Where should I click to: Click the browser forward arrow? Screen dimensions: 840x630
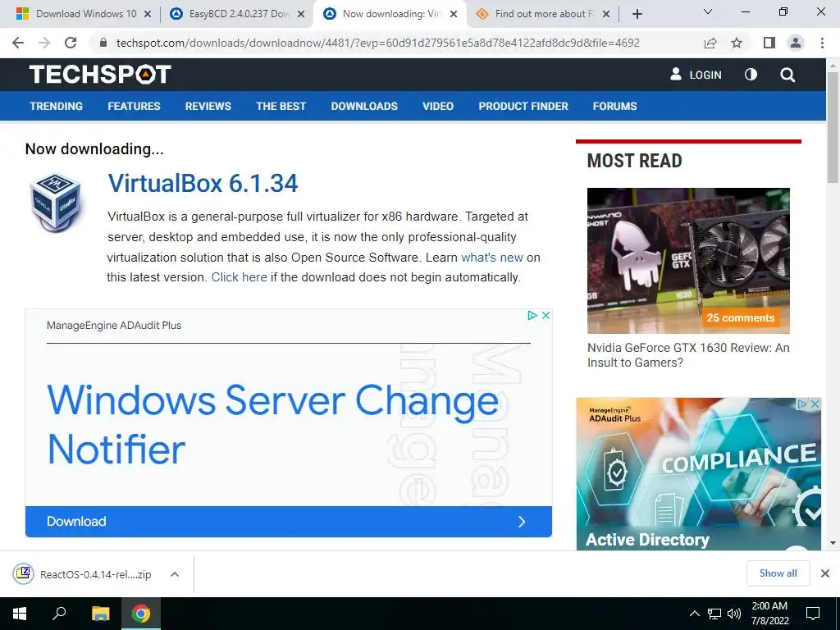(x=44, y=43)
